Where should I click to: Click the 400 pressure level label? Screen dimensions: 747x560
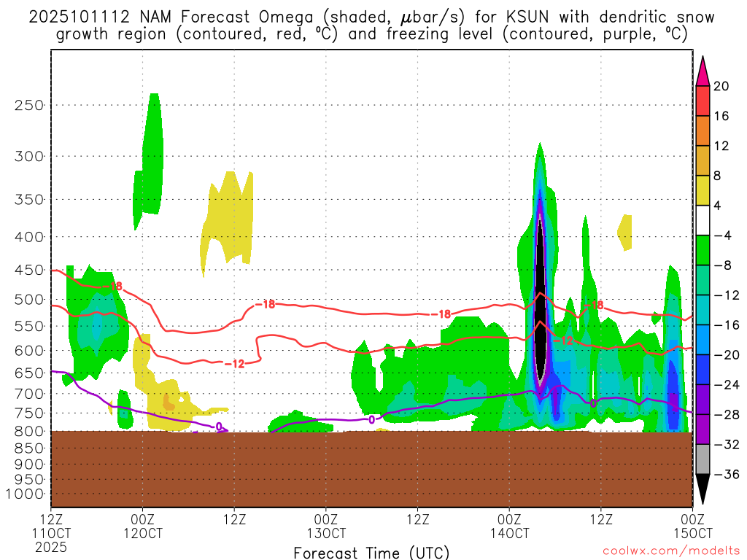29,237
